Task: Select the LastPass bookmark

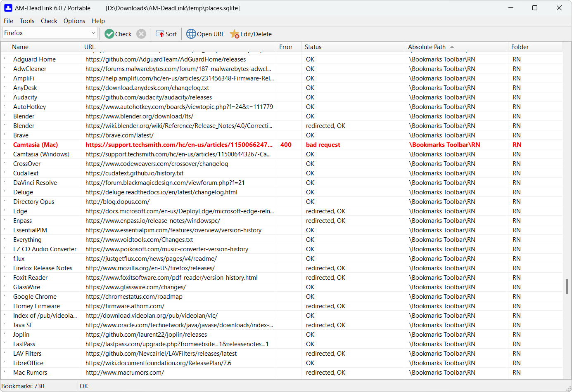Action: (24, 344)
